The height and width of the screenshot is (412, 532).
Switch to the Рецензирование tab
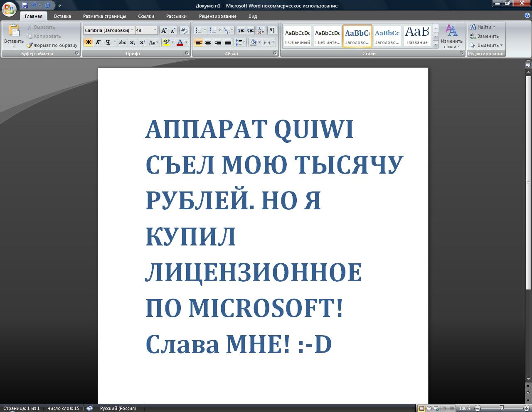(217, 16)
